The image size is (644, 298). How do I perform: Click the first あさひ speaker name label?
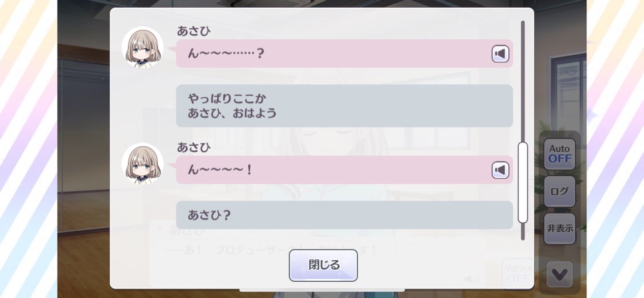click(x=194, y=31)
